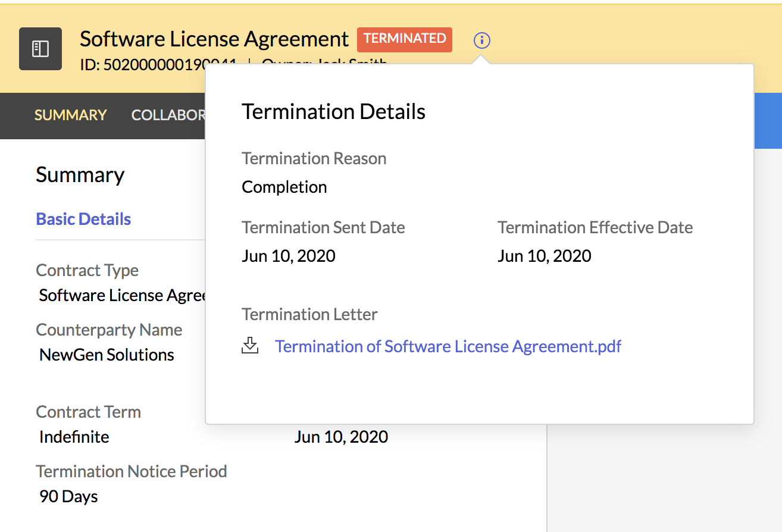Image resolution: width=782 pixels, height=532 pixels.
Task: Select the Completion termination reason value
Action: (284, 187)
